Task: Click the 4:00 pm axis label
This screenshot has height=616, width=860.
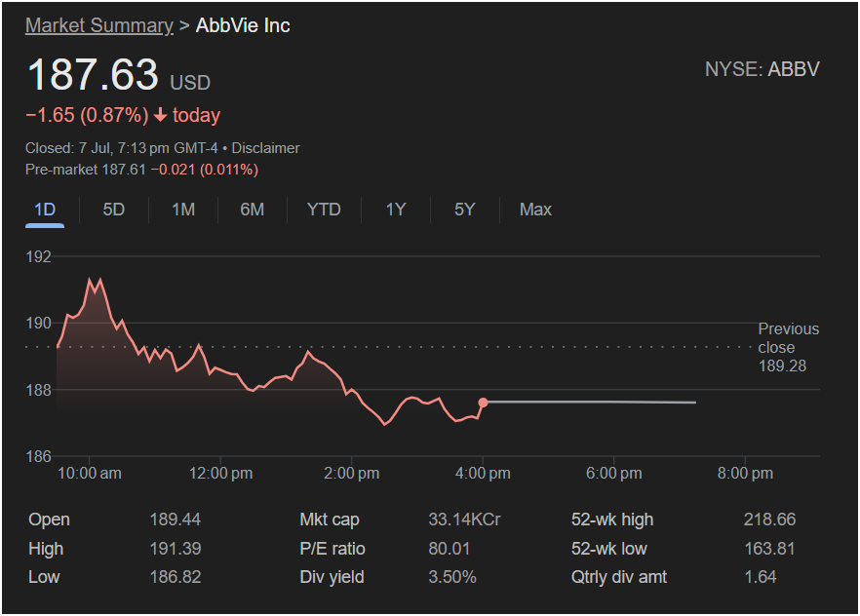Action: 483,473
